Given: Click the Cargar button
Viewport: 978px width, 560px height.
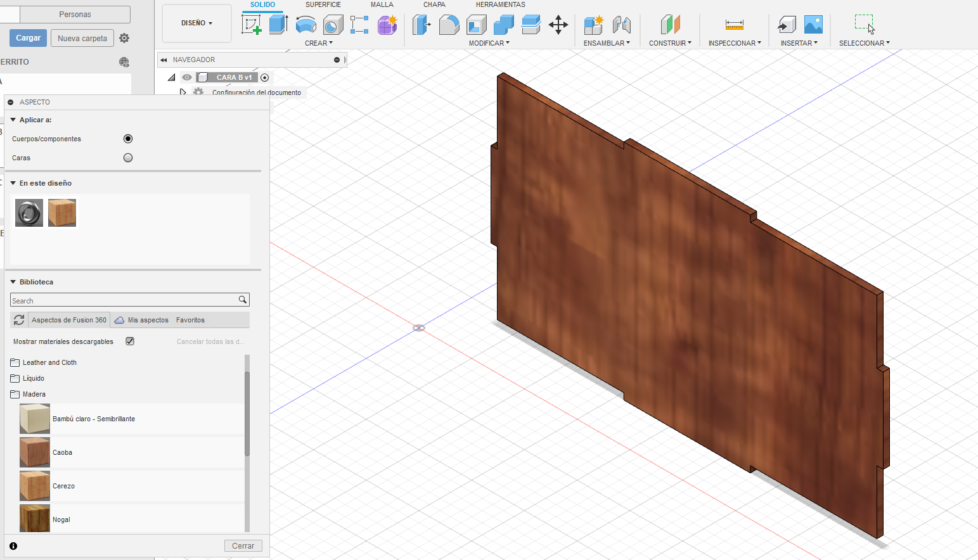Looking at the screenshot, I should (28, 38).
